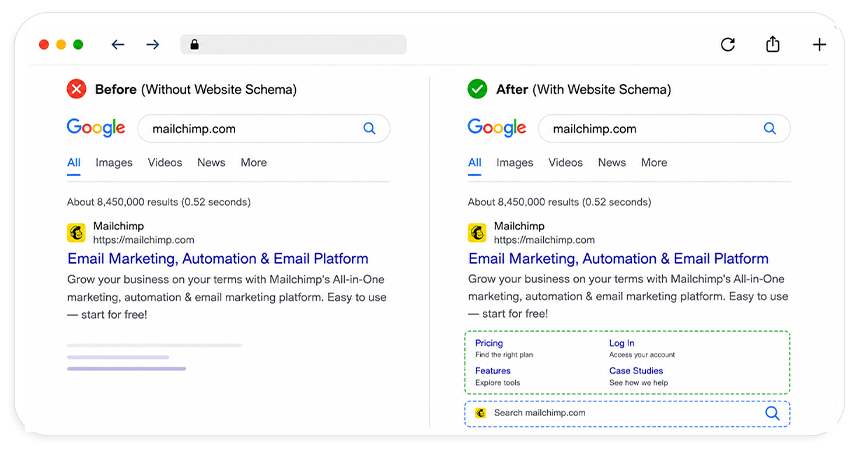Click results count text in After panel
The height and width of the screenshot is (450, 859).
559,202
